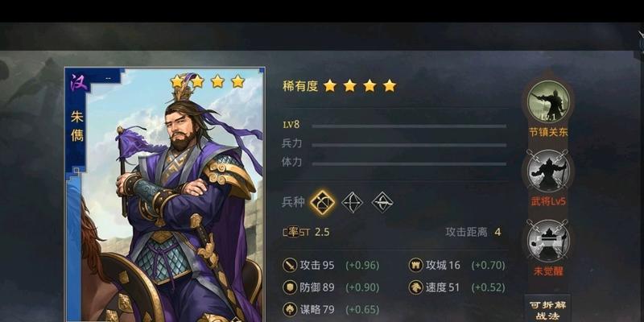Click the 可拆解战法 button

pos(548,309)
